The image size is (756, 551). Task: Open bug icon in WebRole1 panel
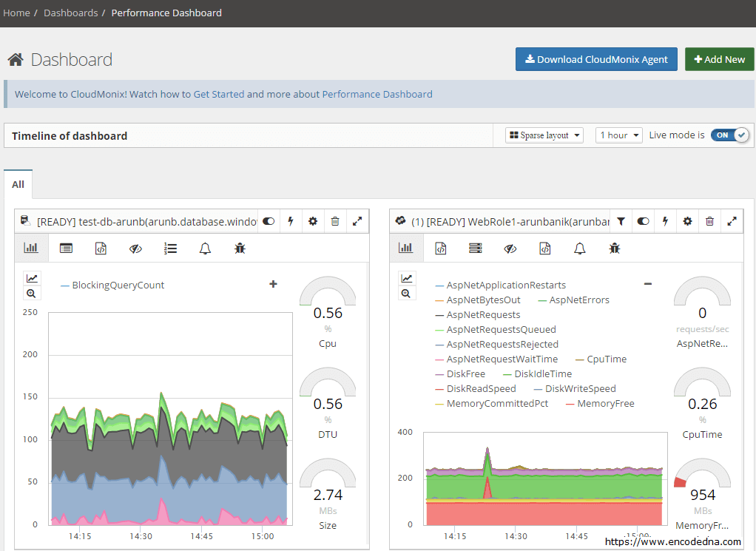tap(614, 249)
